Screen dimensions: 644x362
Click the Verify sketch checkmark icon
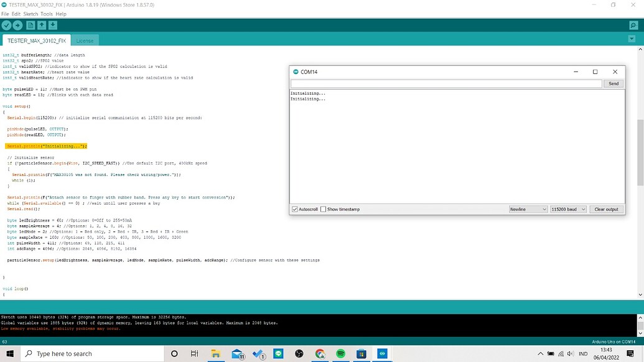pyautogui.click(x=7, y=26)
